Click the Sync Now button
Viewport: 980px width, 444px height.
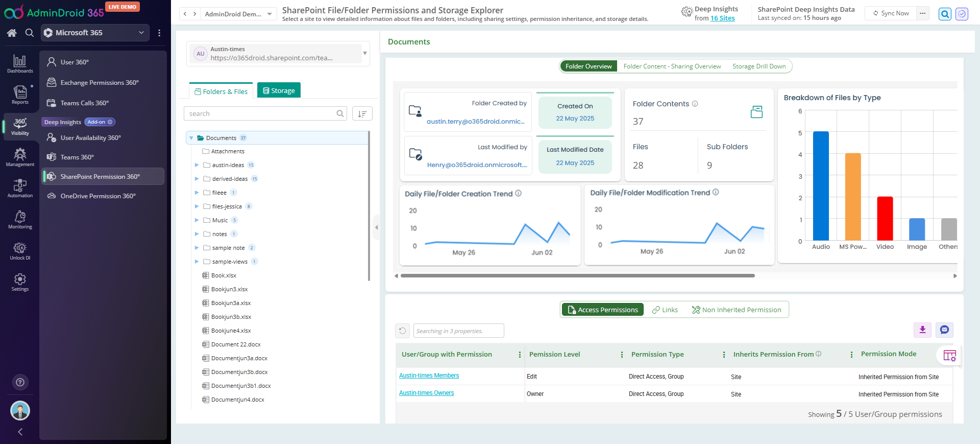tap(891, 13)
